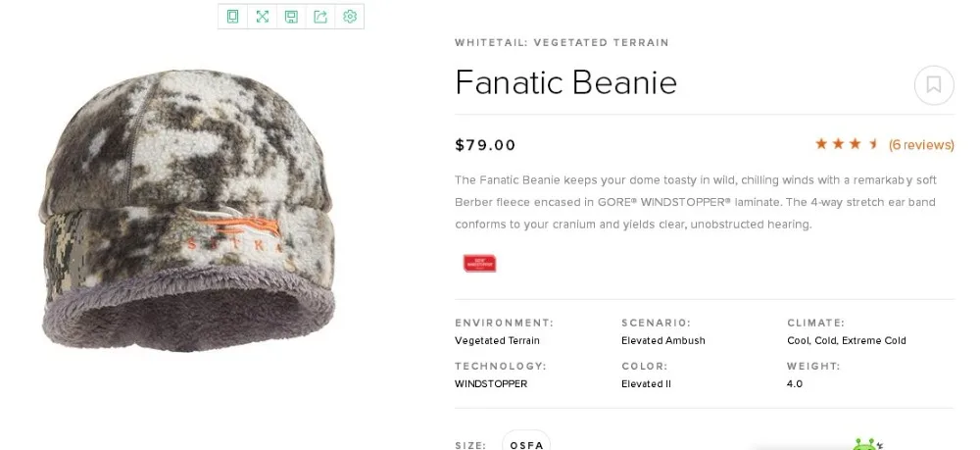Screen dimensions: 980x450
Task: Click the WINDSTOPPER technology value
Action: coord(491,384)
